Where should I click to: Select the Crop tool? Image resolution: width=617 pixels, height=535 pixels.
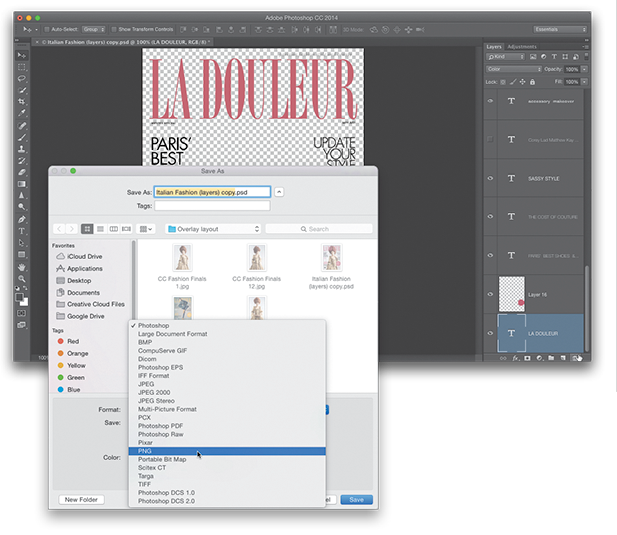point(22,102)
